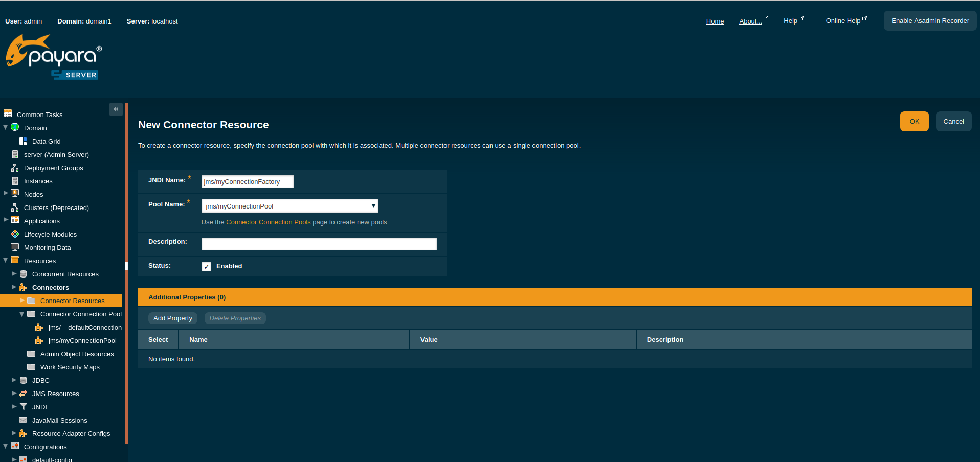
Task: Open the Home link in header
Action: point(715,21)
